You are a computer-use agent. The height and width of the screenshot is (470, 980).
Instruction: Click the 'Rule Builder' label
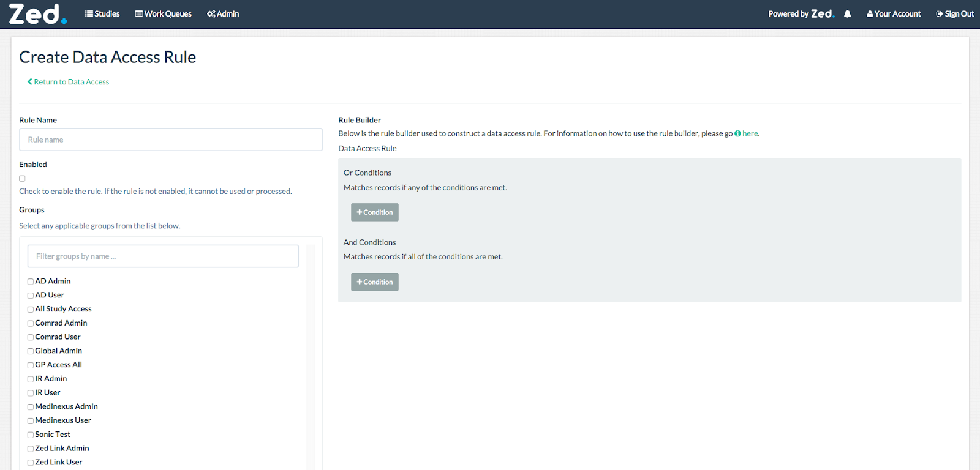[x=360, y=120]
